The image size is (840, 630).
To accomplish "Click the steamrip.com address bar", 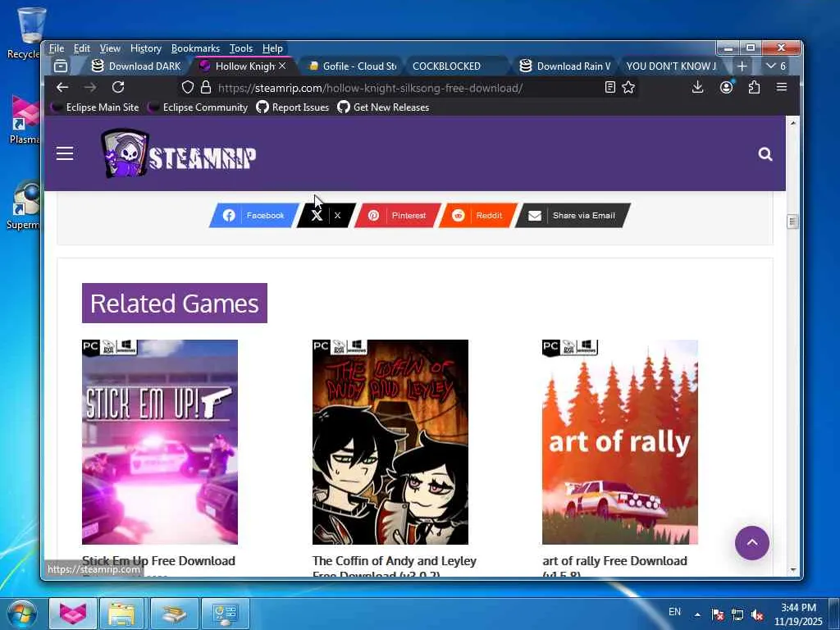I will click(407, 87).
